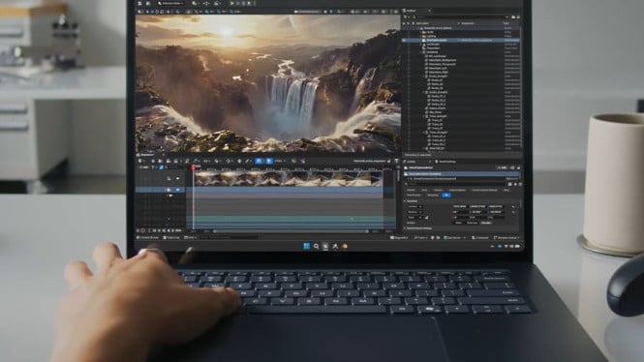Toggle right of the two blue Sequencer toolbar buttons
The height and width of the screenshot is (362, 644).
click(x=268, y=162)
